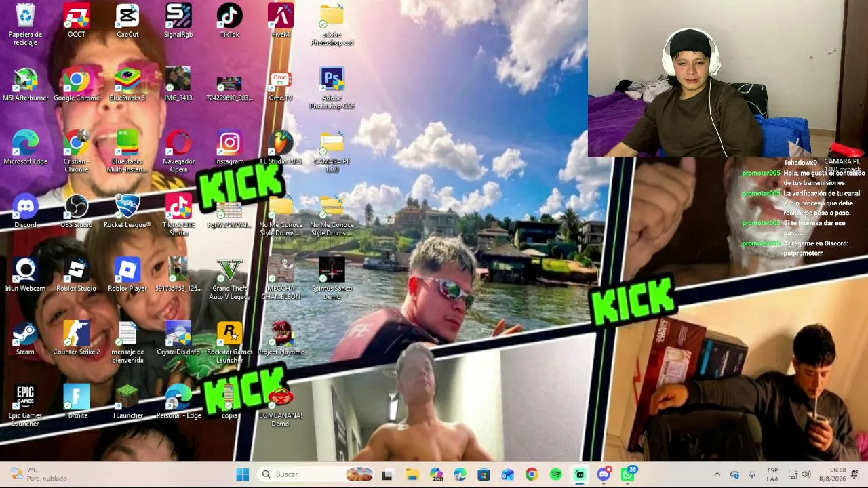The image size is (868, 488).
Task: Select the IMG_3413 image file
Action: click(178, 84)
